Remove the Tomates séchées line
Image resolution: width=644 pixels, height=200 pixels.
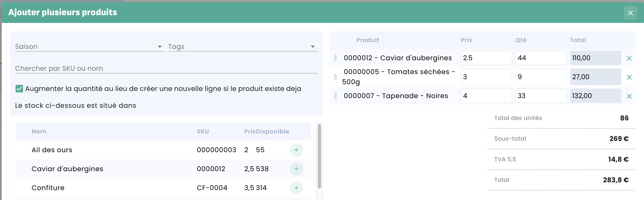coord(629,77)
